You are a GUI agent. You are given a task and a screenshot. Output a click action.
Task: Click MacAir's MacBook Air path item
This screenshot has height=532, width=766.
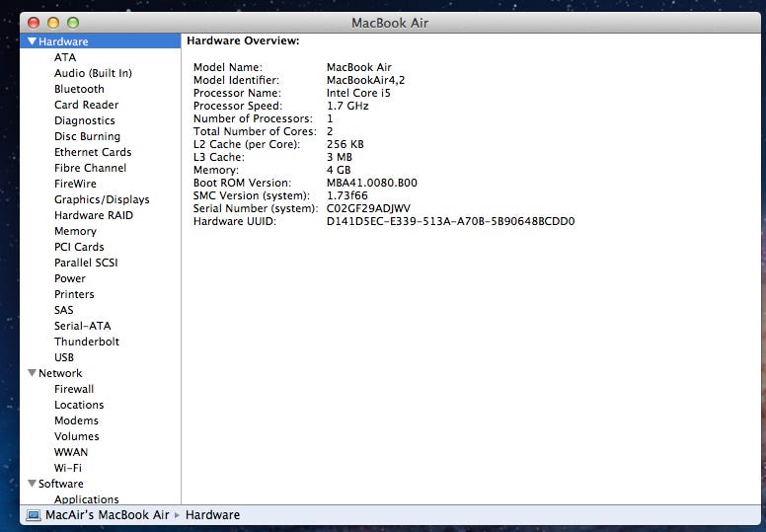pyautogui.click(x=107, y=515)
